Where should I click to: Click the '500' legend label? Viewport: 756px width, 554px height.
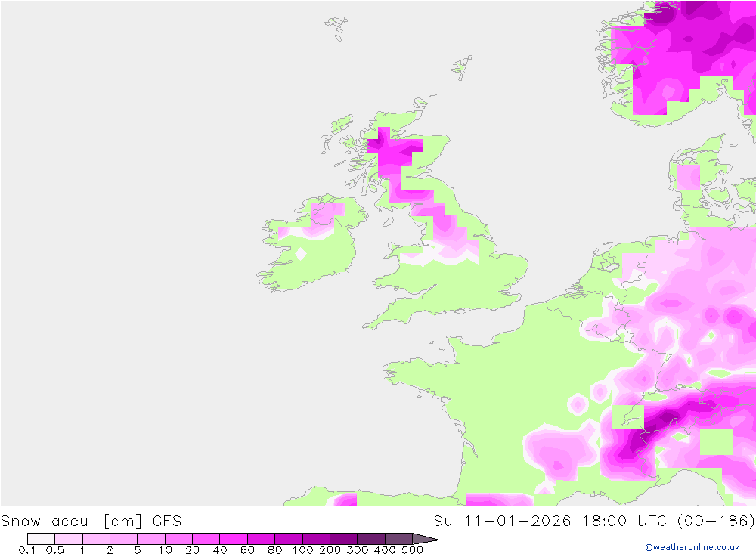pyautogui.click(x=413, y=549)
